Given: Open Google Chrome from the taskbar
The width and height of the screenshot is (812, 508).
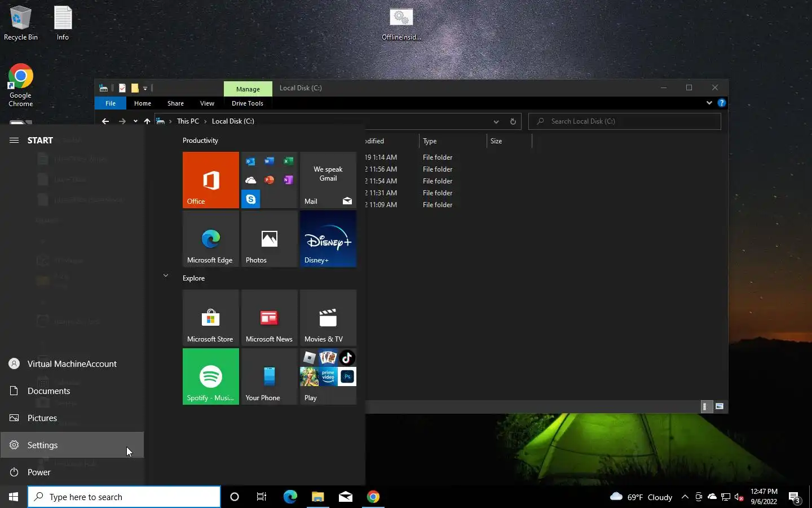Looking at the screenshot, I should point(373,497).
